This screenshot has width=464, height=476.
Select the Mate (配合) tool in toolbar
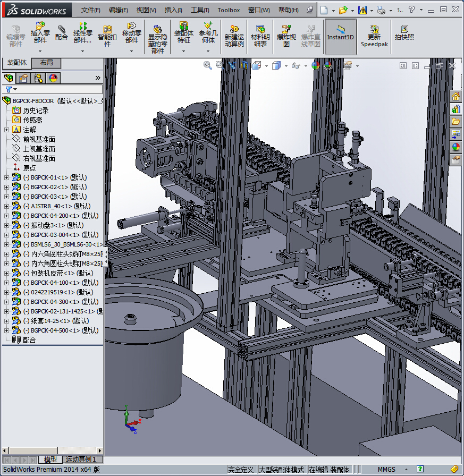62,32
